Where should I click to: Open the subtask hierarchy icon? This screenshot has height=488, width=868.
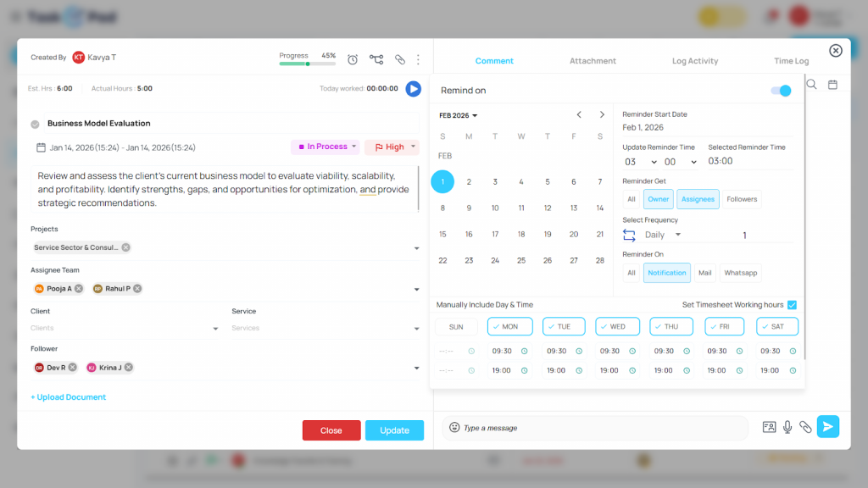376,59
